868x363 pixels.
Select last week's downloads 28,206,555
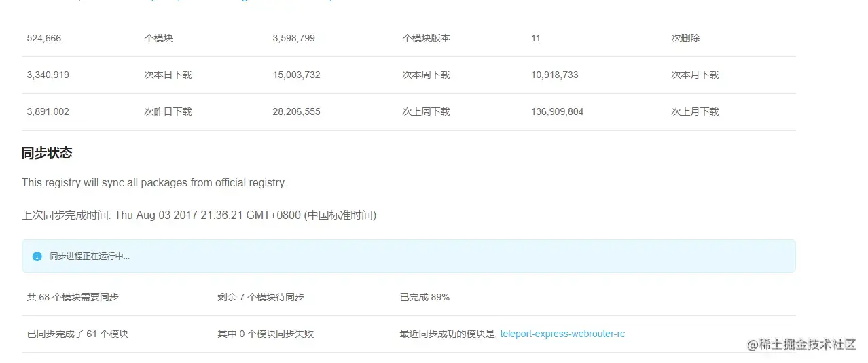point(297,111)
